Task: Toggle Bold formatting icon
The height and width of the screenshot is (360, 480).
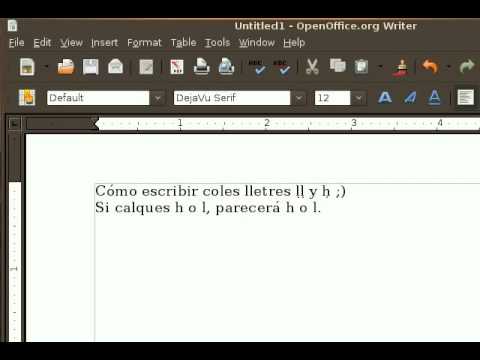Action: pos(385,98)
